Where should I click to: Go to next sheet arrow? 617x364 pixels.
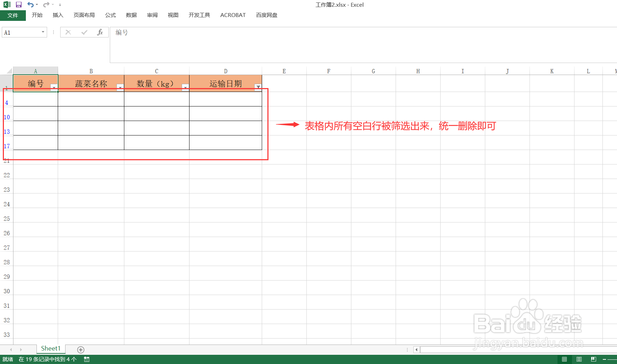tap(21, 349)
